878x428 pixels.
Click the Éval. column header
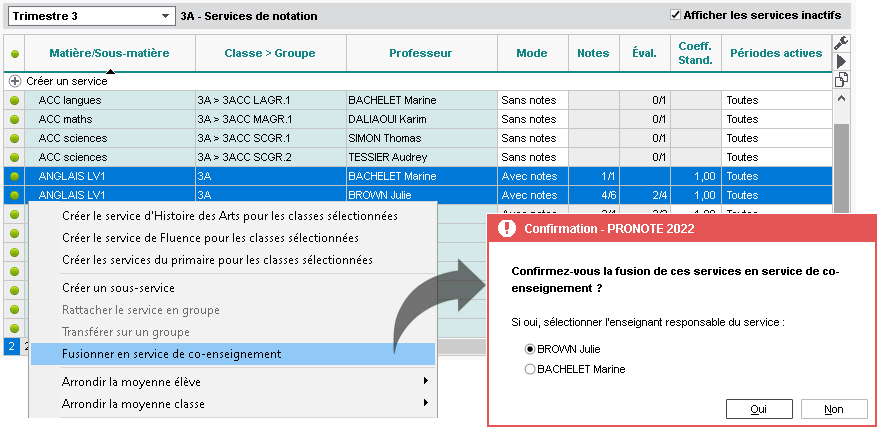click(x=645, y=54)
